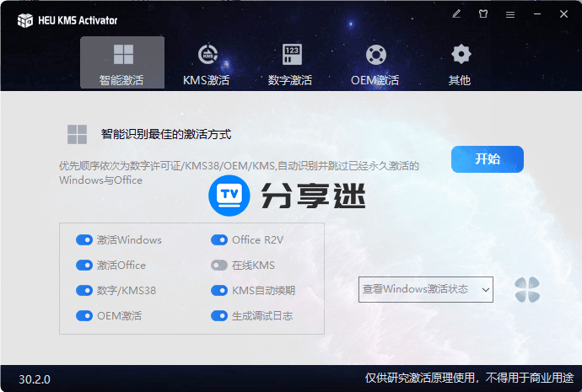The height and width of the screenshot is (392, 582).
Task: Click the pencil edit icon in title bar
Action: (456, 14)
